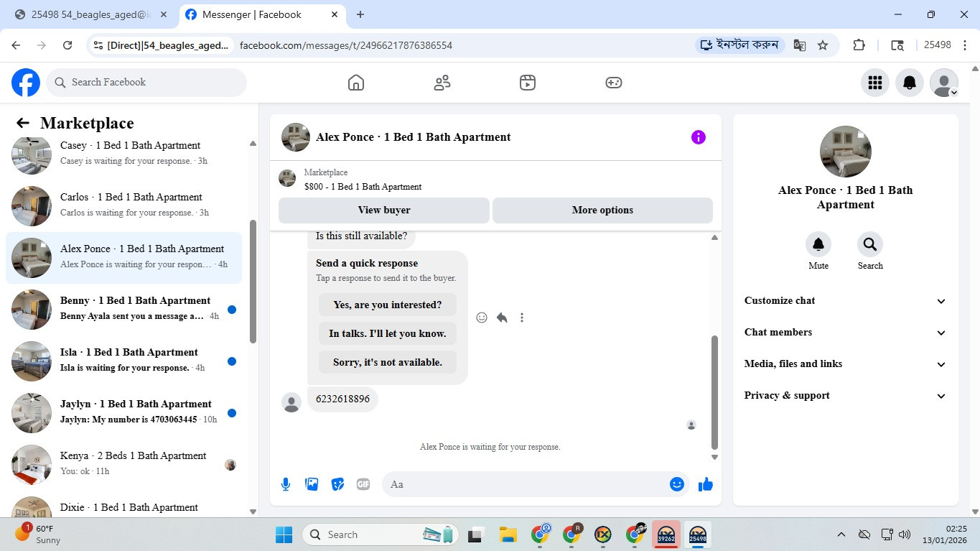Open Isla's apartment conversation
This screenshot has height=551, width=980.
pyautogui.click(x=123, y=361)
